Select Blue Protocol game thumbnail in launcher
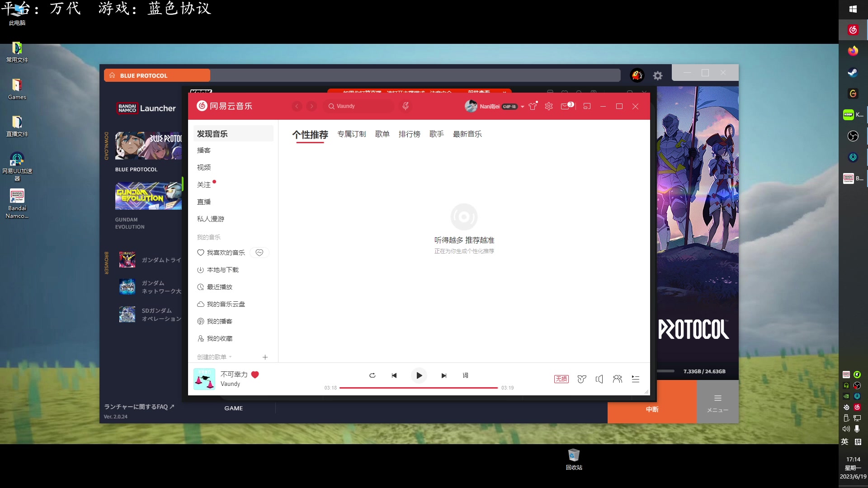Image resolution: width=868 pixels, height=488 pixels. [x=149, y=145]
